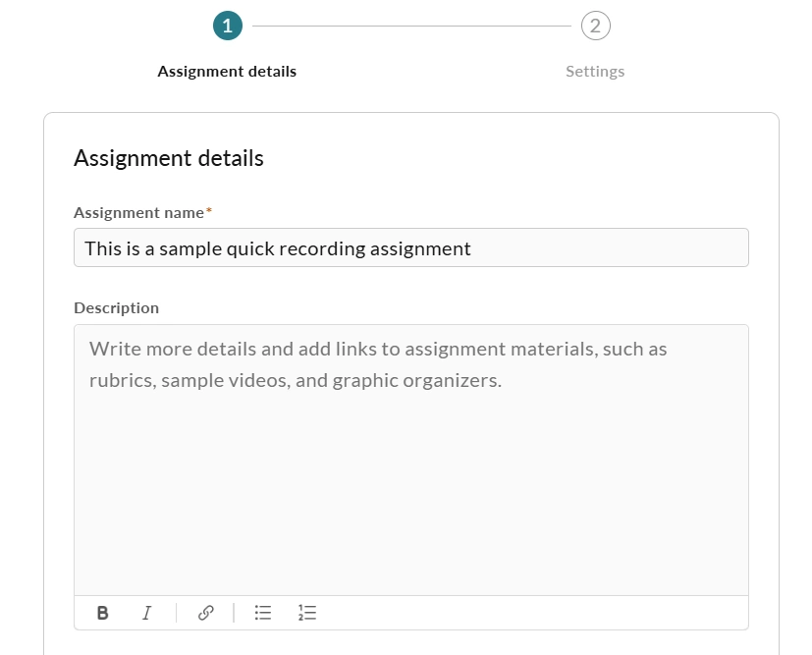The height and width of the screenshot is (655, 812).
Task: Insert a hyperlink using the link icon
Action: (205, 613)
